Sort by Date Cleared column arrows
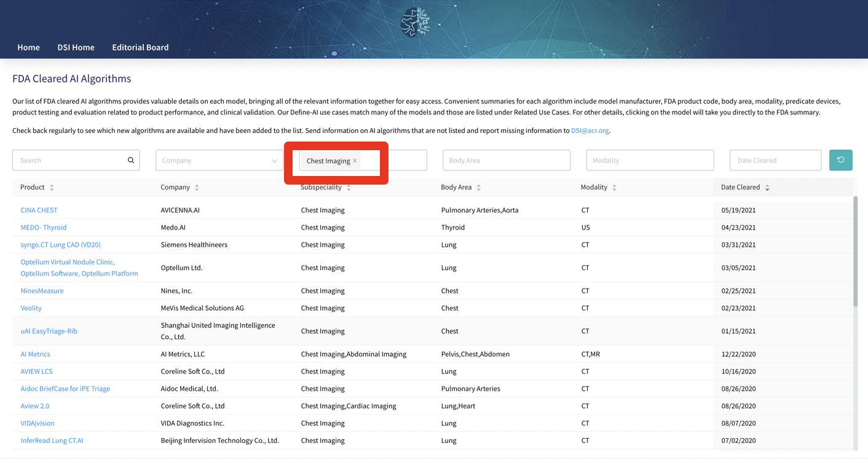 pyautogui.click(x=767, y=187)
